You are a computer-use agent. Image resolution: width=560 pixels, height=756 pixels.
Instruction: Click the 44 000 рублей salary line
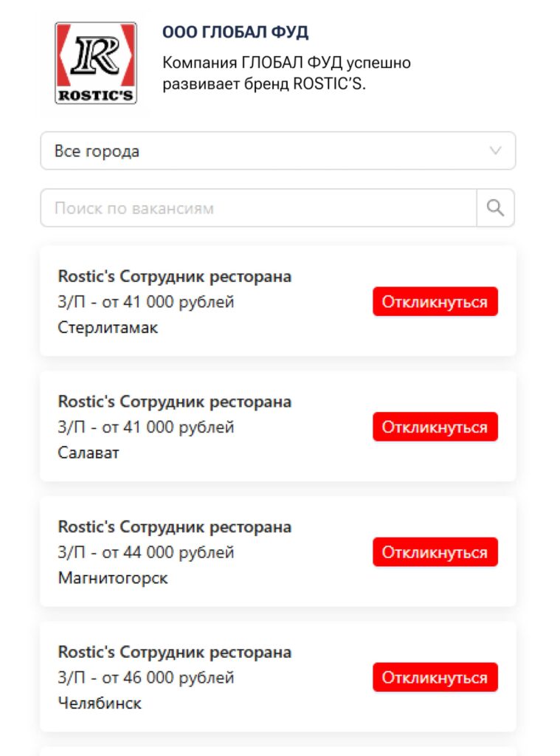coord(146,552)
